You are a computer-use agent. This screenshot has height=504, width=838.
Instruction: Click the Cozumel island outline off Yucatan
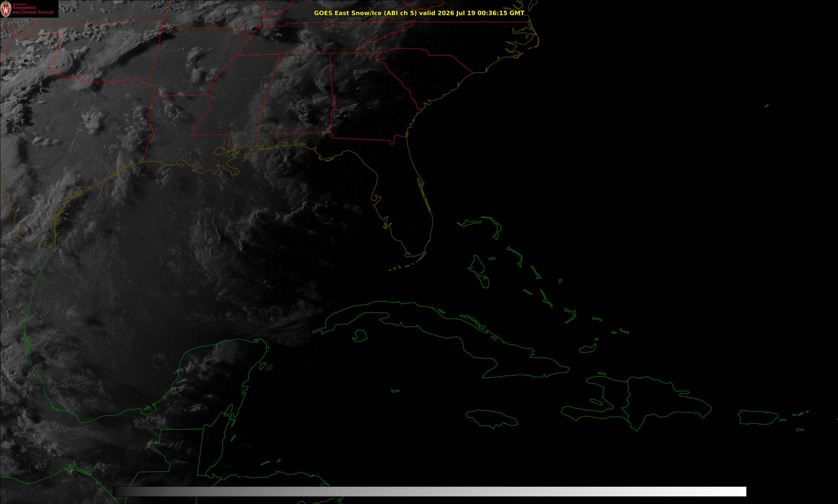[263, 366]
